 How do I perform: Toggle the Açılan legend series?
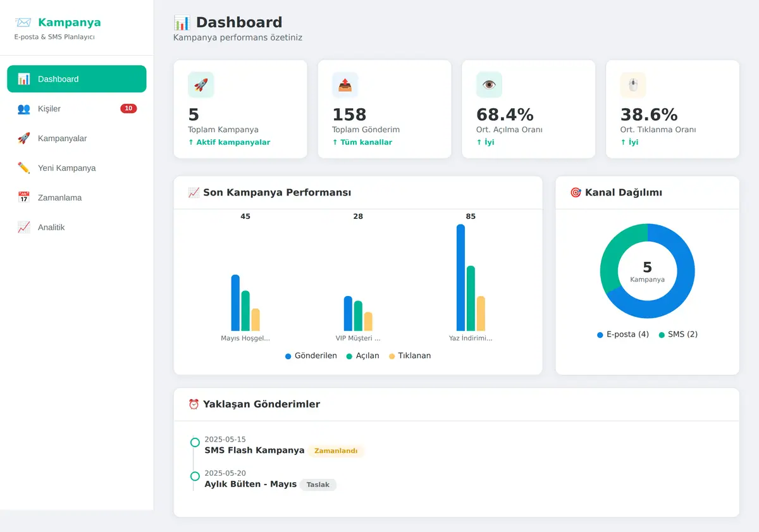[x=363, y=356]
